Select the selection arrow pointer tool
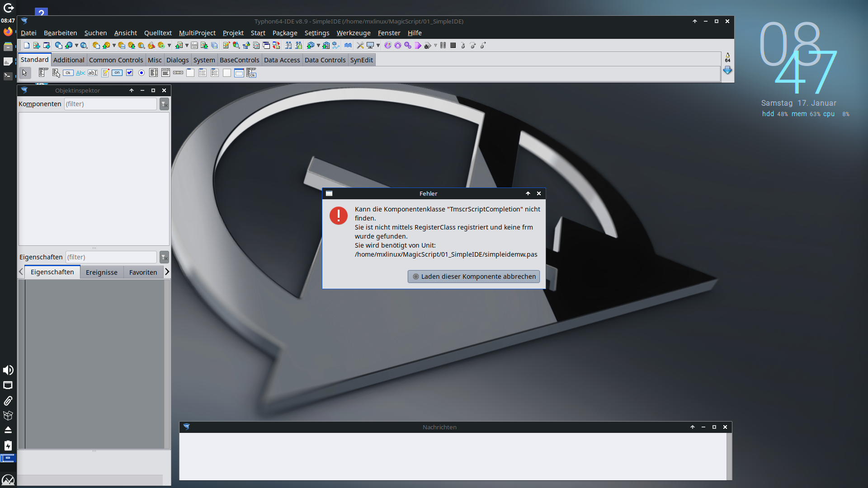Viewport: 868px width, 488px height. [x=25, y=73]
